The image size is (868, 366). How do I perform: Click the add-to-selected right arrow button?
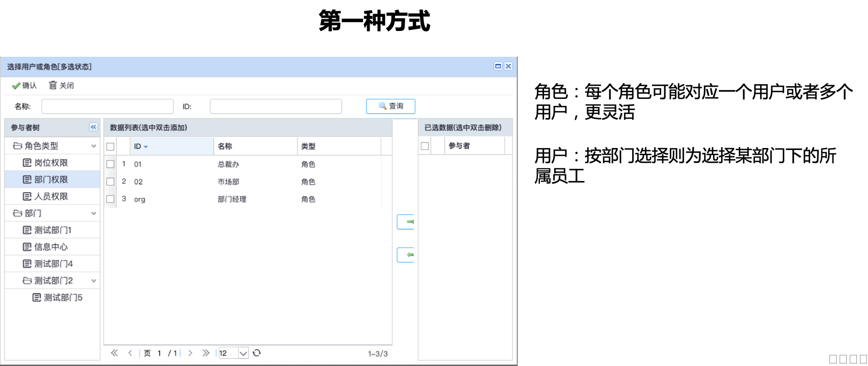pos(406,222)
